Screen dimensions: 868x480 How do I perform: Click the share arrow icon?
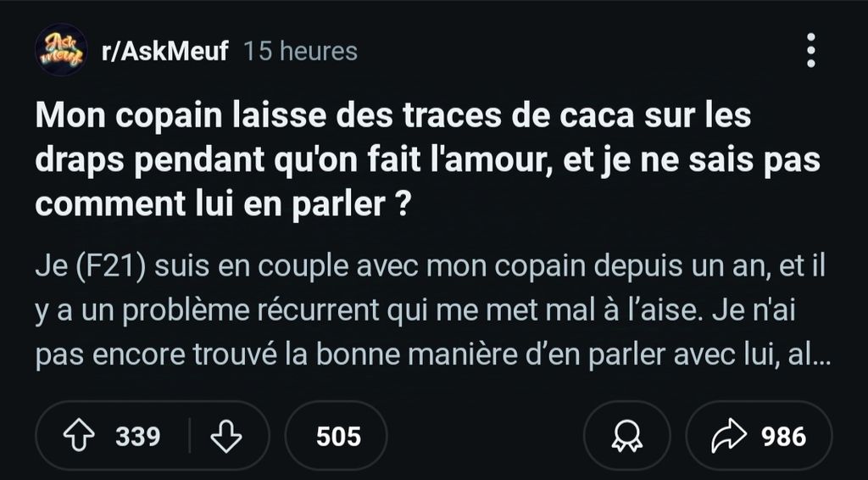pos(726,436)
